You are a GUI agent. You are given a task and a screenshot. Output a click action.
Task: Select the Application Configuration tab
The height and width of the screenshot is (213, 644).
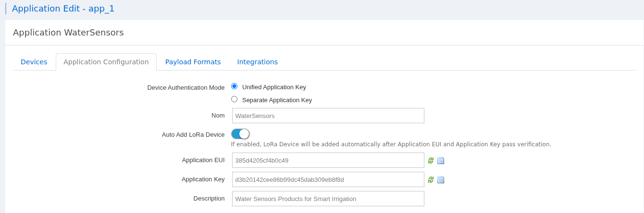[x=106, y=62]
